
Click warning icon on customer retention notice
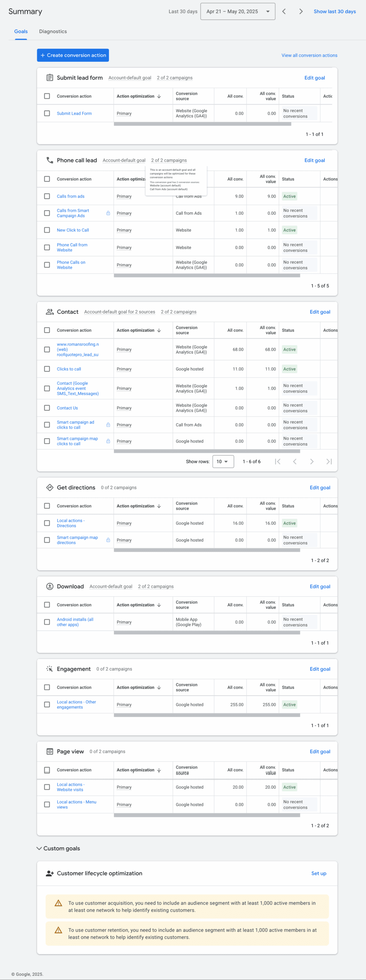pyautogui.click(x=59, y=930)
